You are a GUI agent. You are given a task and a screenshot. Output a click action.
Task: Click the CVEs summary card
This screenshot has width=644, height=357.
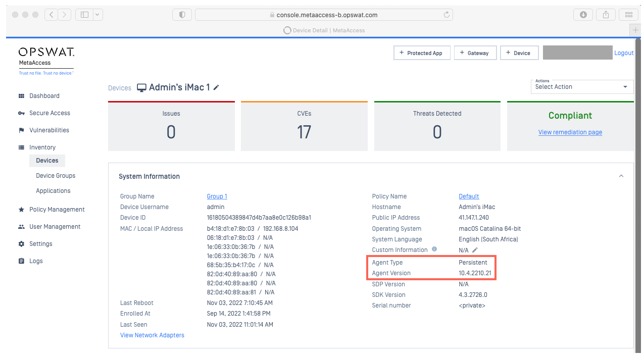click(304, 126)
